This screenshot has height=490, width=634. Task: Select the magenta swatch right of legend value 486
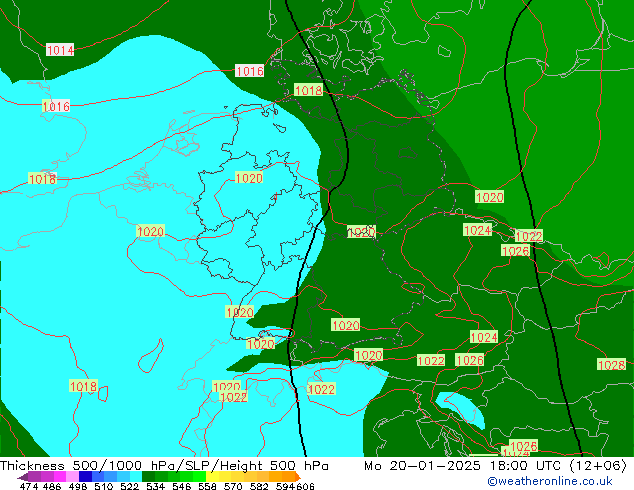[59, 476]
